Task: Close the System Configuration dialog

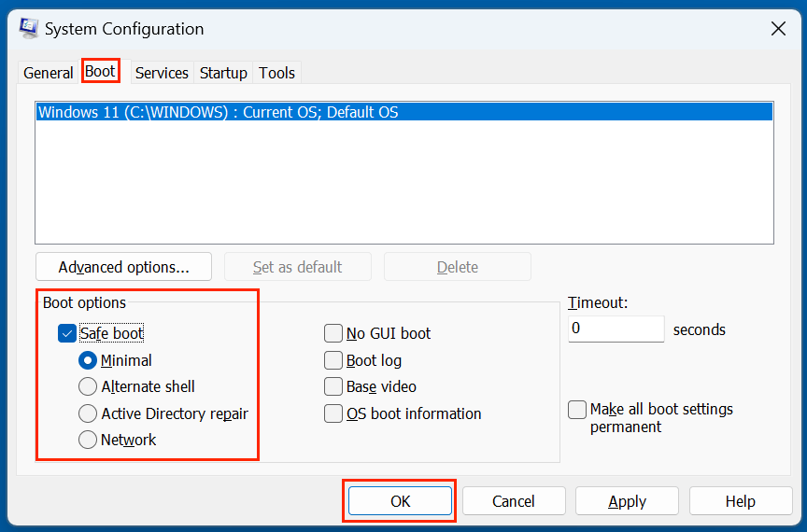Action: 777,29
